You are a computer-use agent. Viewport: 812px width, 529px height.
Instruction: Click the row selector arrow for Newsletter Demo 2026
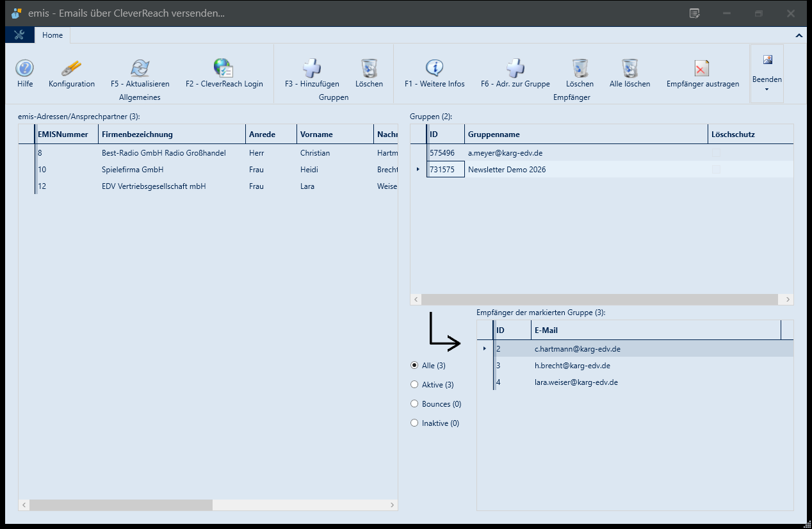pos(418,170)
